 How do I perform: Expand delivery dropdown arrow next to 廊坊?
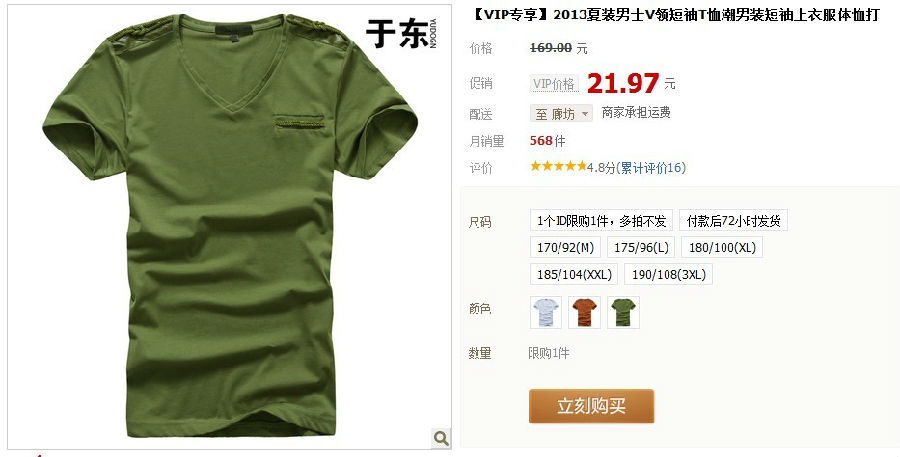click(585, 114)
